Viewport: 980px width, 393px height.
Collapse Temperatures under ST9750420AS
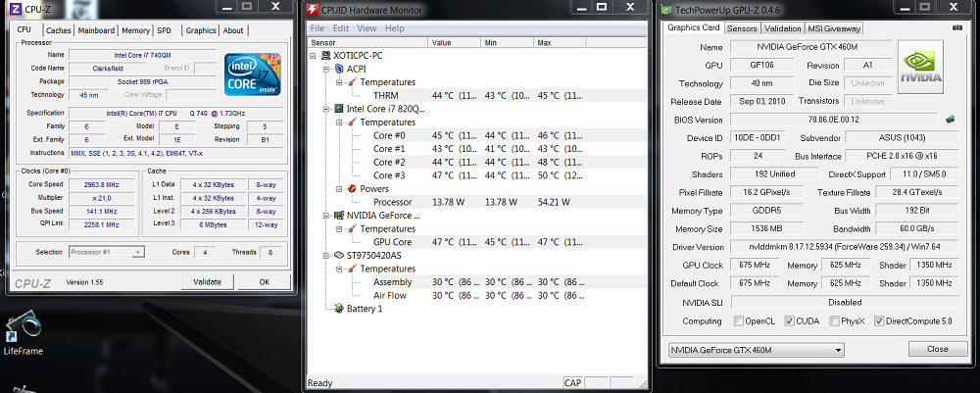click(x=339, y=269)
